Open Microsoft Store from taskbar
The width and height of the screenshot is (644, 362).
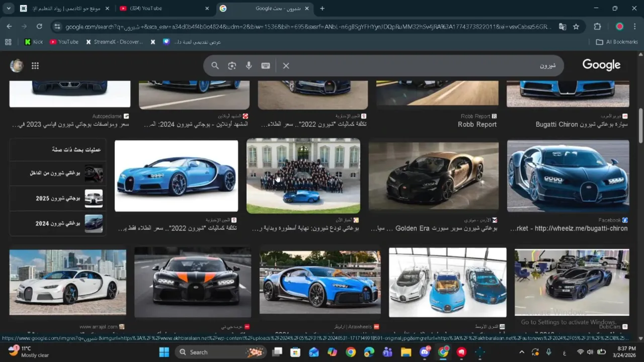click(295, 352)
